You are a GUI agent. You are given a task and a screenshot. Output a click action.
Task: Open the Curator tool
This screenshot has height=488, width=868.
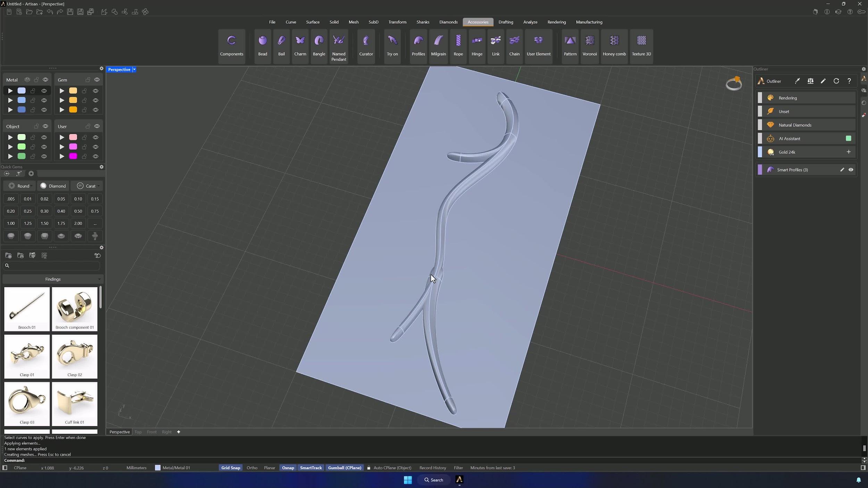coord(366,46)
